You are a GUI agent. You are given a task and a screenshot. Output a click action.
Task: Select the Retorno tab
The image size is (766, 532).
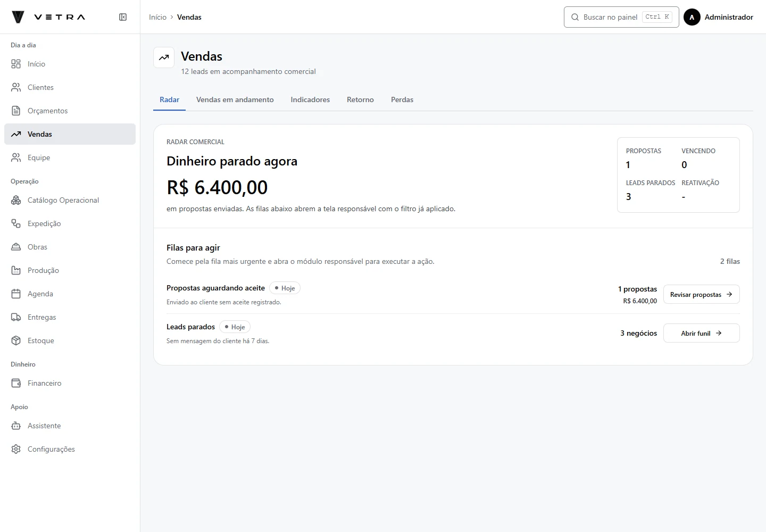point(360,99)
